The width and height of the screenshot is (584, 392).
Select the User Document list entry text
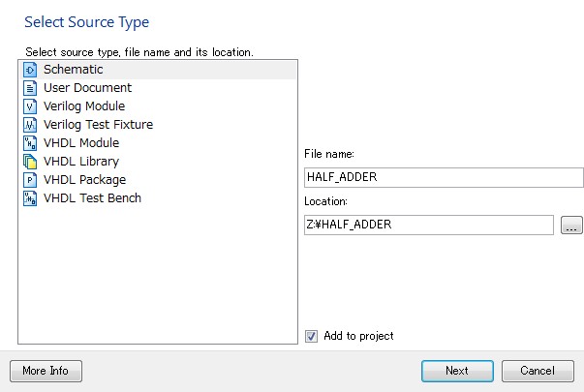click(x=87, y=88)
